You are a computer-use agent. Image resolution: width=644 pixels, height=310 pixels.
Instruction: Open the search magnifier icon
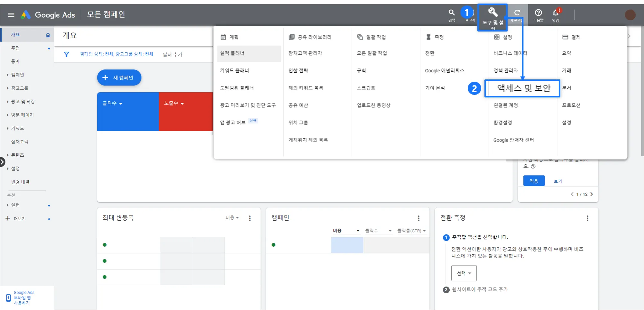point(452,13)
